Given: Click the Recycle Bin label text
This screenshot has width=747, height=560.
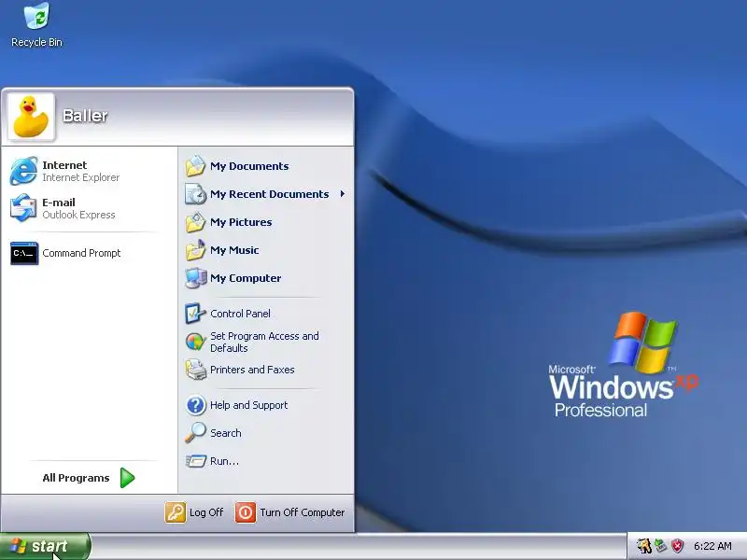Looking at the screenshot, I should click(36, 42).
